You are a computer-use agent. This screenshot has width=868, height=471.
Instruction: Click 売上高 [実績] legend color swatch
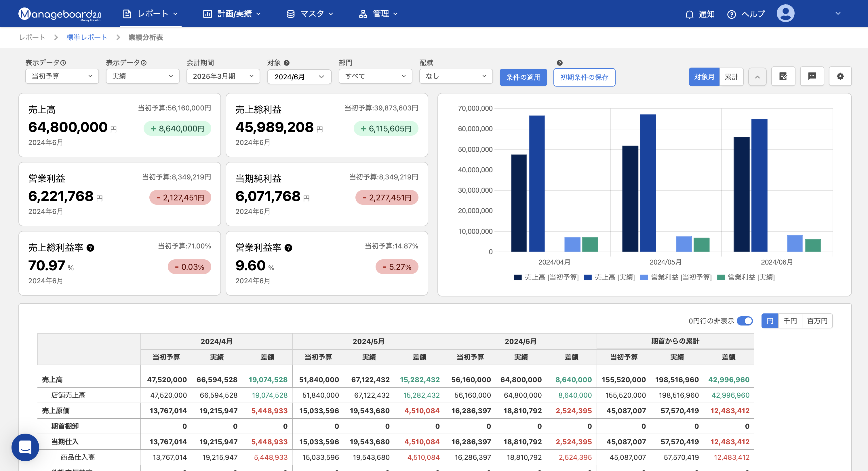(588, 277)
